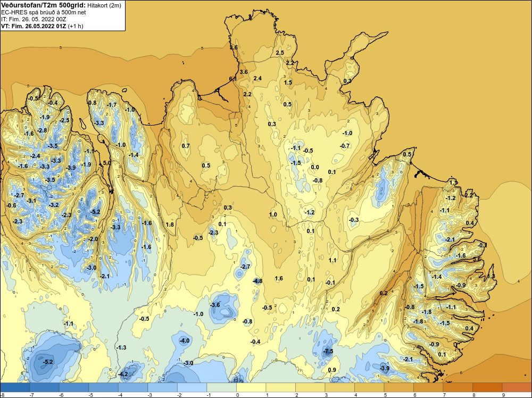Click the legend tick label '0'
The height and width of the screenshot is (398, 532).
237,395
